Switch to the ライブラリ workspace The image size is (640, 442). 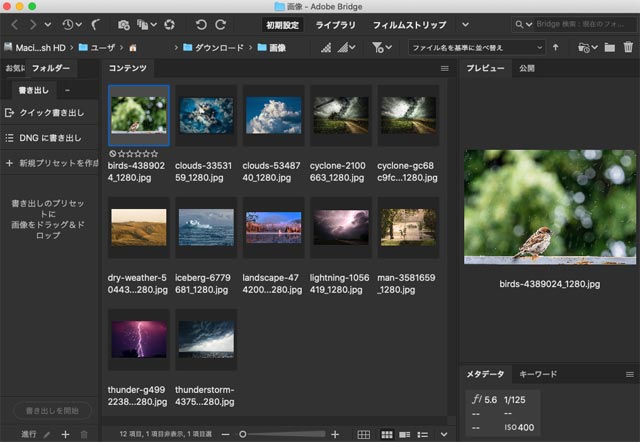pos(336,25)
